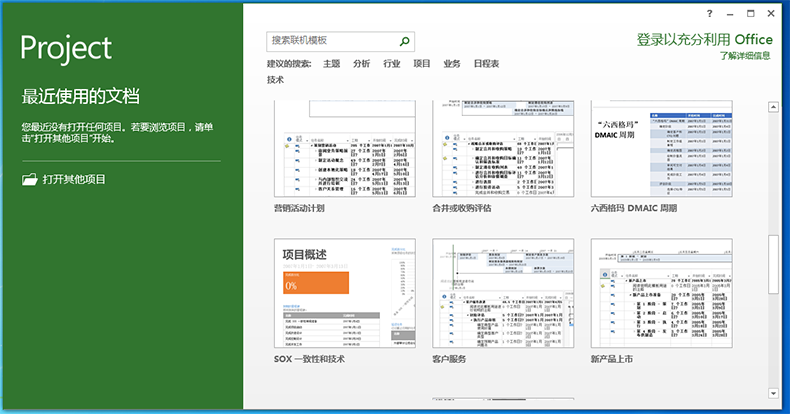Open the 新产品上市 template thumbnail

tap(662, 293)
